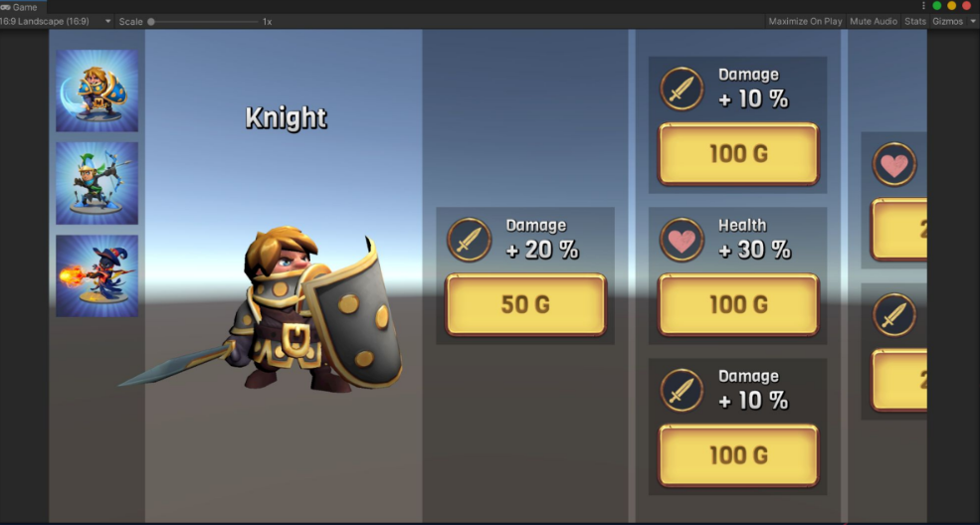Buy Health +30% upgrade for 100 G
The image size is (980, 525).
[738, 304]
